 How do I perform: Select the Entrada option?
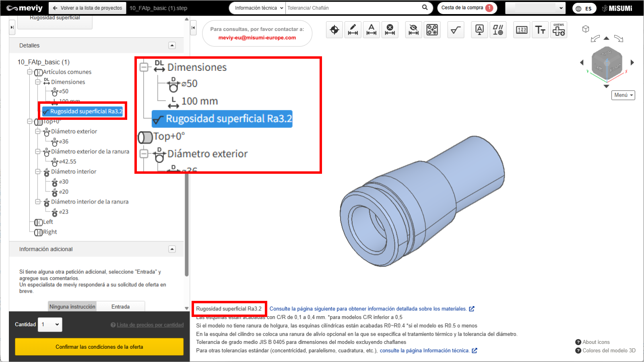[x=120, y=306]
